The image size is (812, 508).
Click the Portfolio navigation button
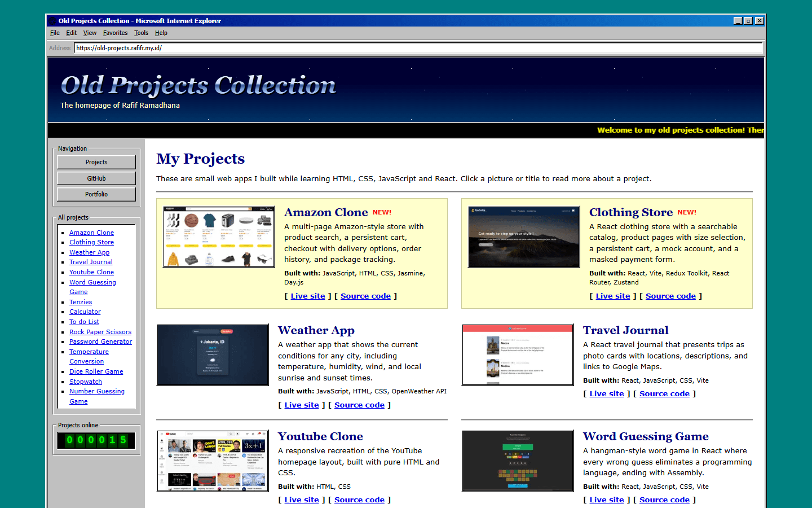tap(96, 194)
